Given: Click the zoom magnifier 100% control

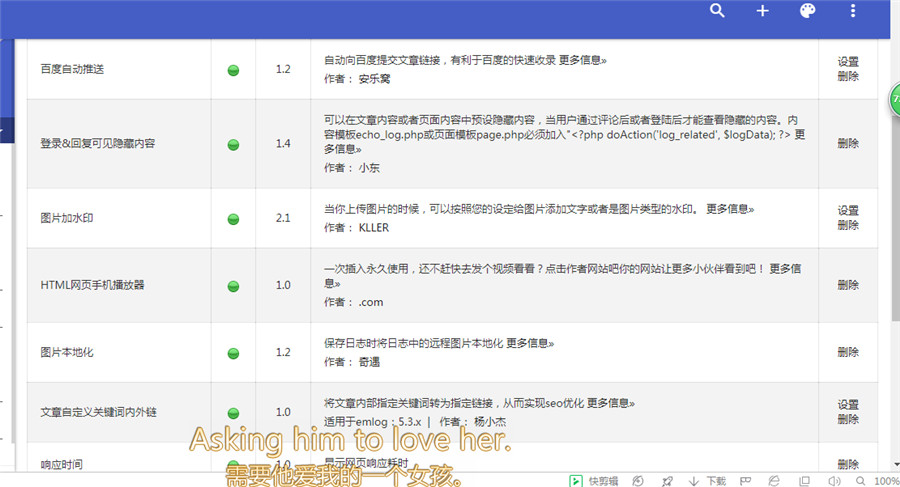Looking at the screenshot, I should (x=859, y=481).
